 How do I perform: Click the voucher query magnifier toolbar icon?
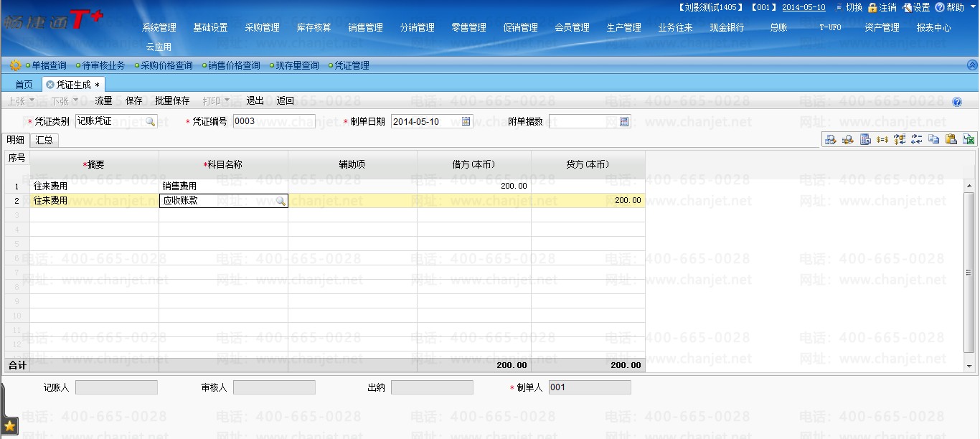click(830, 140)
